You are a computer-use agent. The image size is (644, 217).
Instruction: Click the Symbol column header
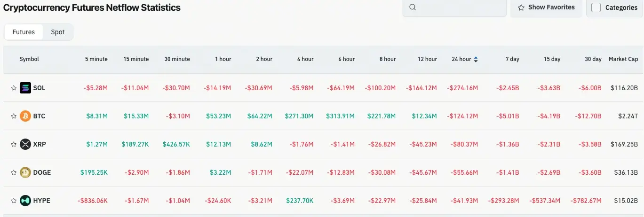(x=29, y=59)
